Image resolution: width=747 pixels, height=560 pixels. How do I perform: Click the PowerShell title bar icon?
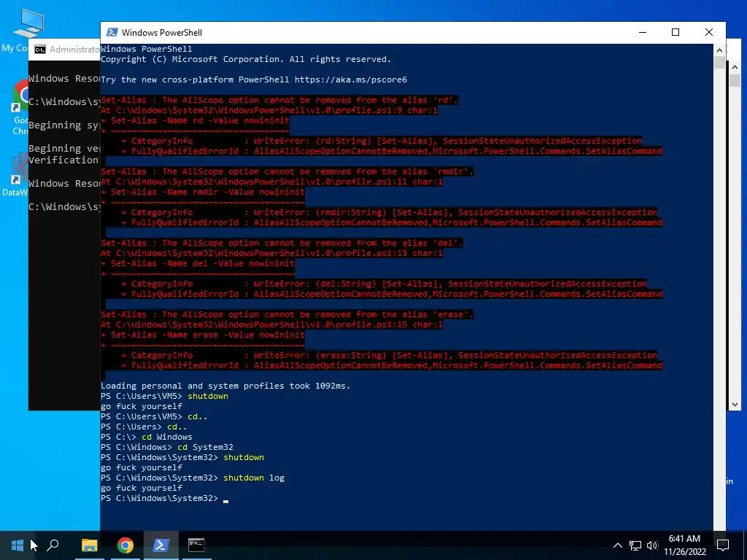(x=112, y=32)
